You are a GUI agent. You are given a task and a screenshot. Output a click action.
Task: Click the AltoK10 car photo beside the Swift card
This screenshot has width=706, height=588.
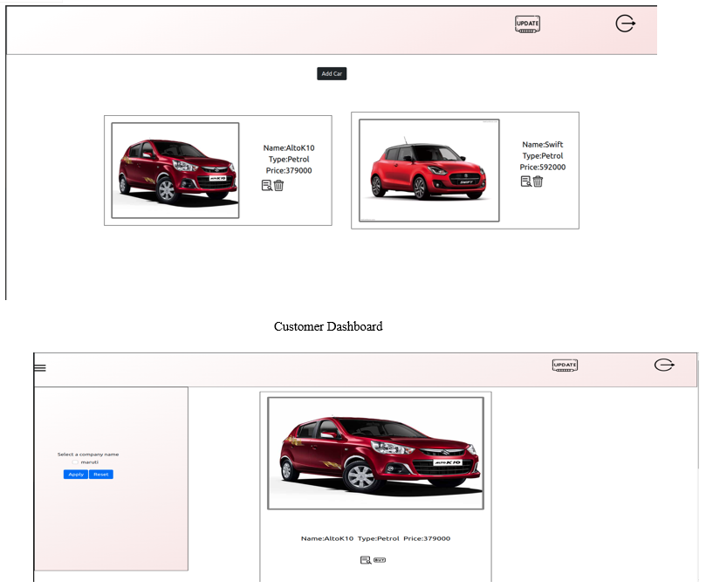click(175, 170)
